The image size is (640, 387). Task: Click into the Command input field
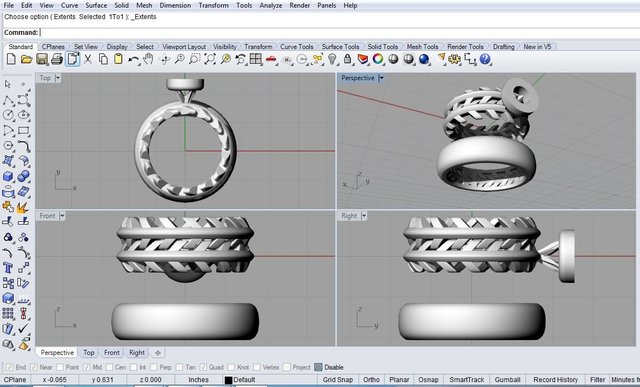pos(339,33)
